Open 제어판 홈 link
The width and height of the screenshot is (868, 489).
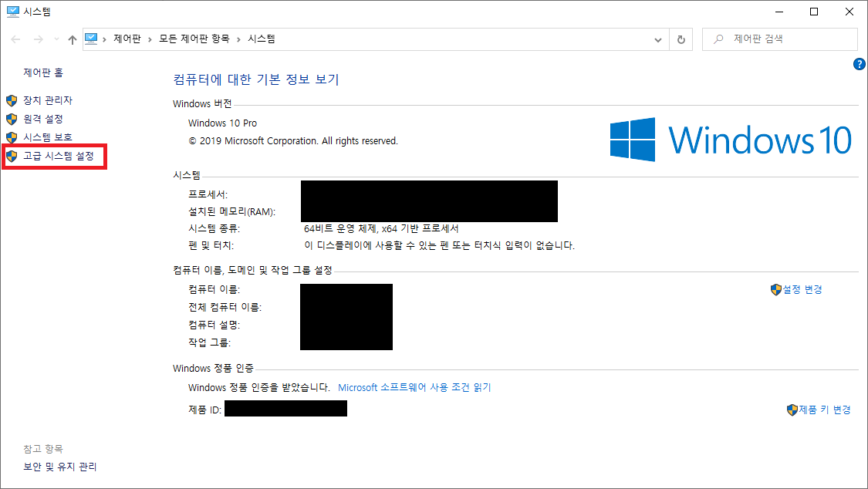point(43,73)
